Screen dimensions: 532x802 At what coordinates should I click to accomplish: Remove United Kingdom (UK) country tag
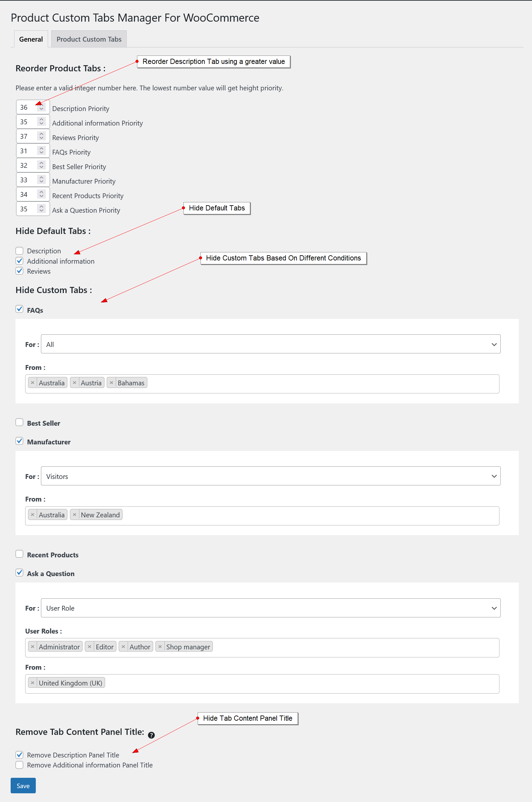click(33, 683)
